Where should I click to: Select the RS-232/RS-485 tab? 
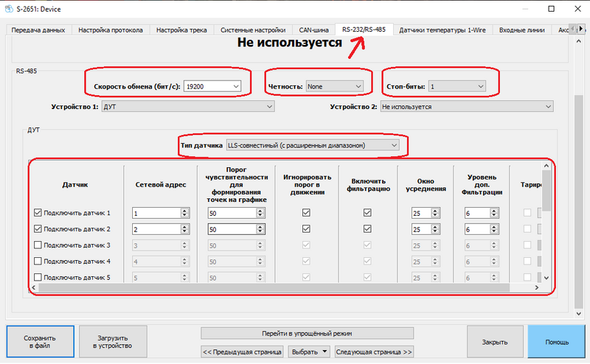point(364,29)
